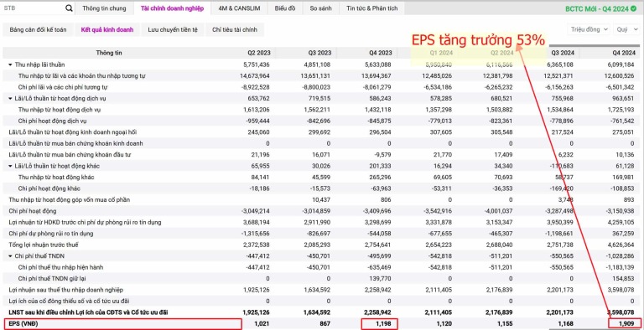Click the Thông tin column header
The image size is (644, 330).
pos(109,53)
